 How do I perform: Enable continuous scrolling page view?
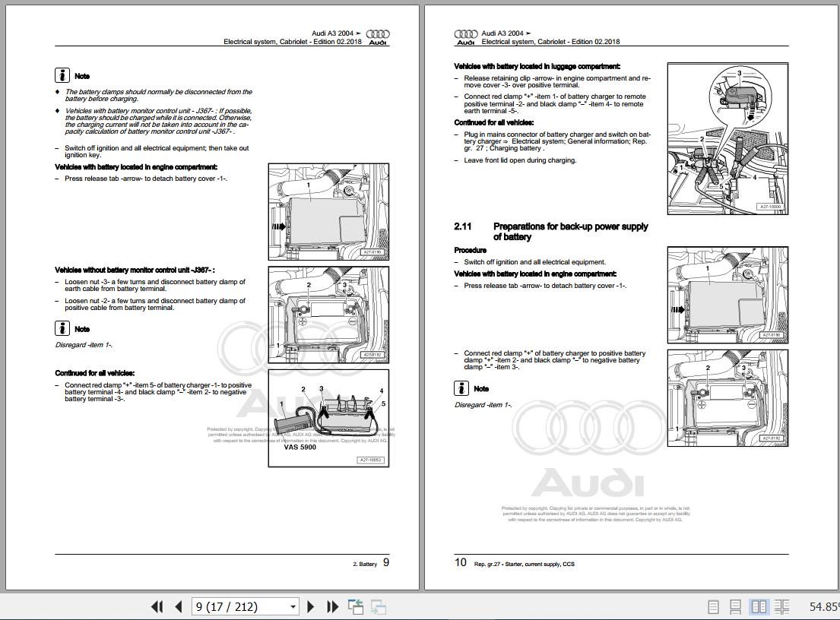(736, 606)
